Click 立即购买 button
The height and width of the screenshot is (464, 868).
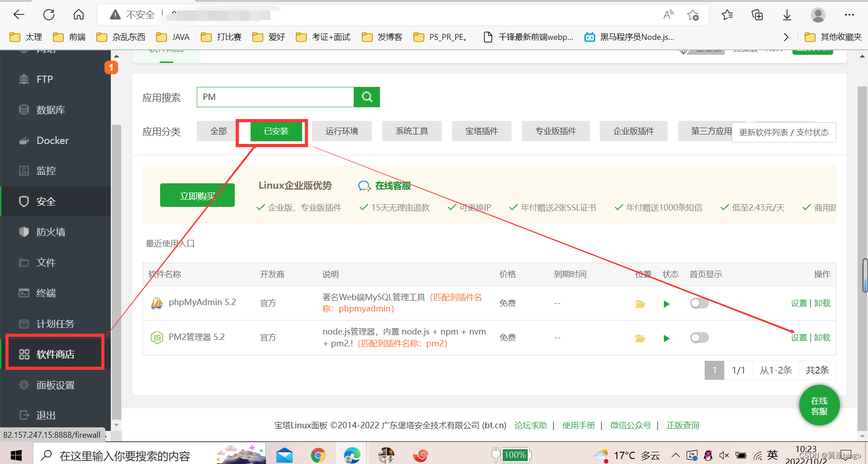point(197,196)
